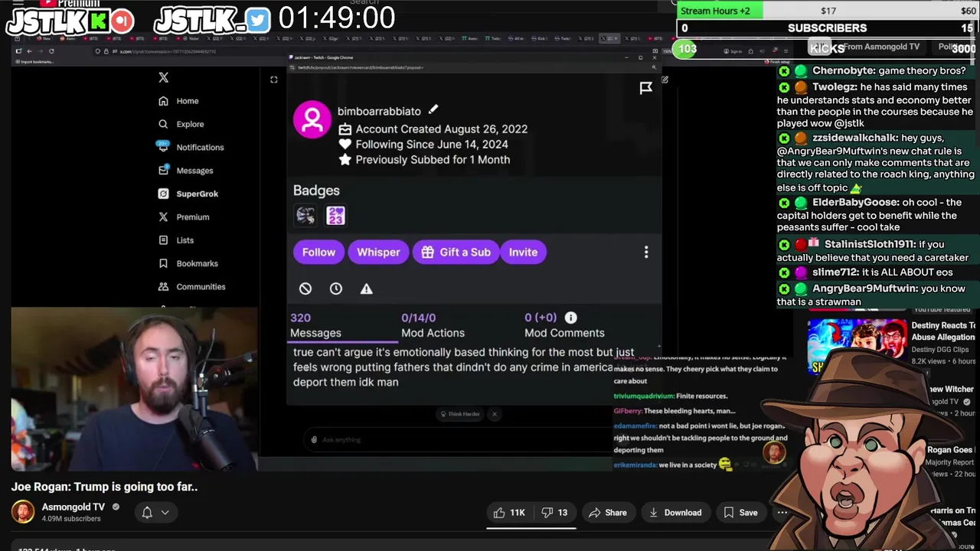Remove AngryBear9Muftwin's chat message

click(x=784, y=289)
